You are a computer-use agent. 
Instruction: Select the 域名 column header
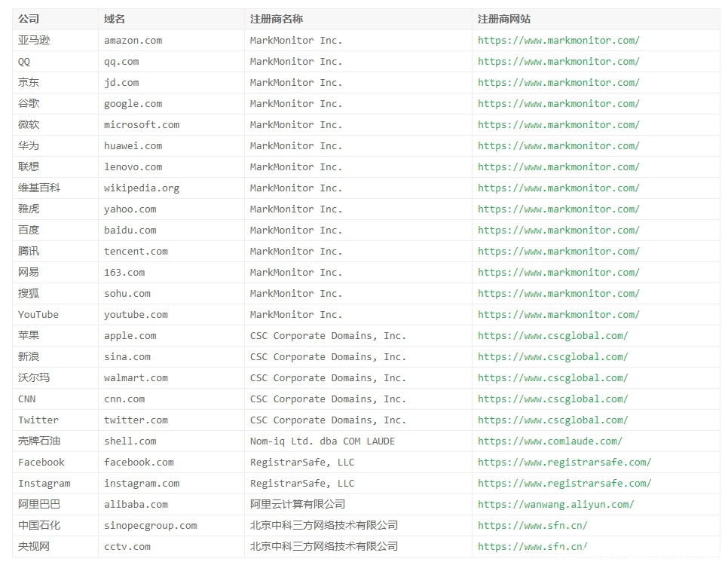115,19
